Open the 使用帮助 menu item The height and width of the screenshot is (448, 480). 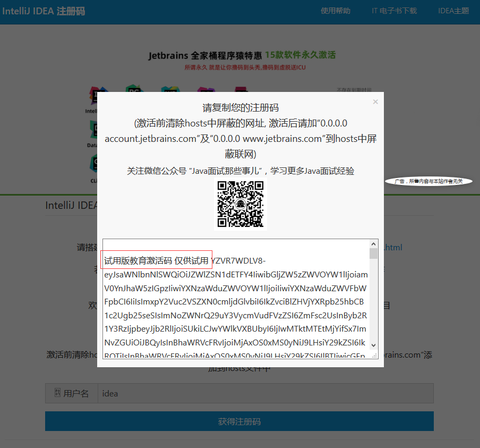point(336,11)
